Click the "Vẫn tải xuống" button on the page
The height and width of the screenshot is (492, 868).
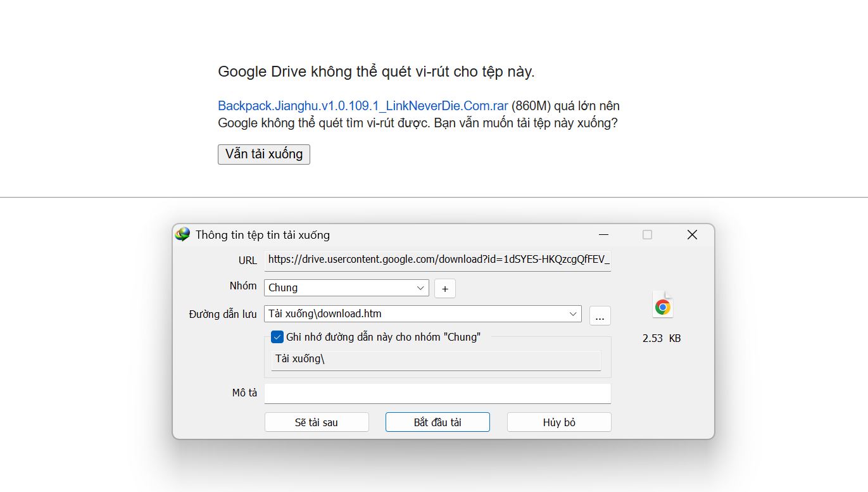click(x=264, y=154)
